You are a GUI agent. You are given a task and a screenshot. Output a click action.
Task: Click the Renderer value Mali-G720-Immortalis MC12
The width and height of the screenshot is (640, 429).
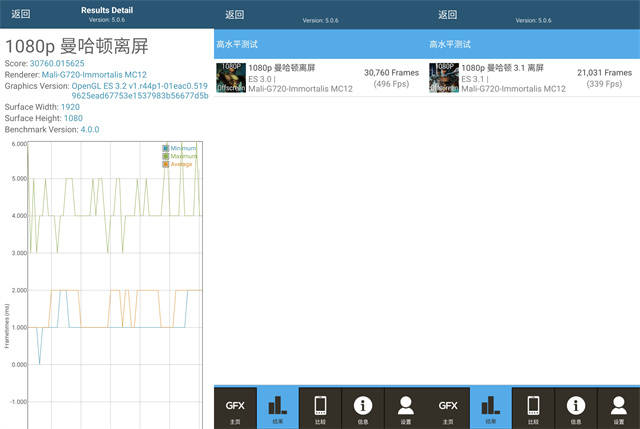click(94, 75)
